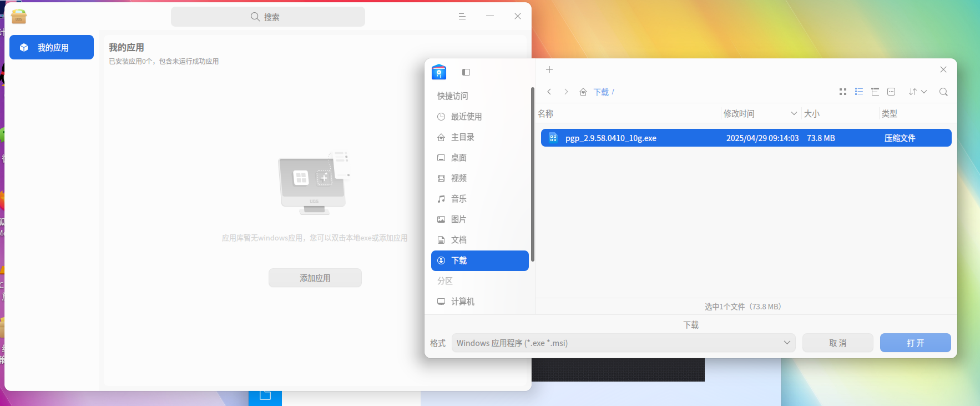Open 视频 (Videos) in the sidebar
980x406 pixels.
coord(480,178)
